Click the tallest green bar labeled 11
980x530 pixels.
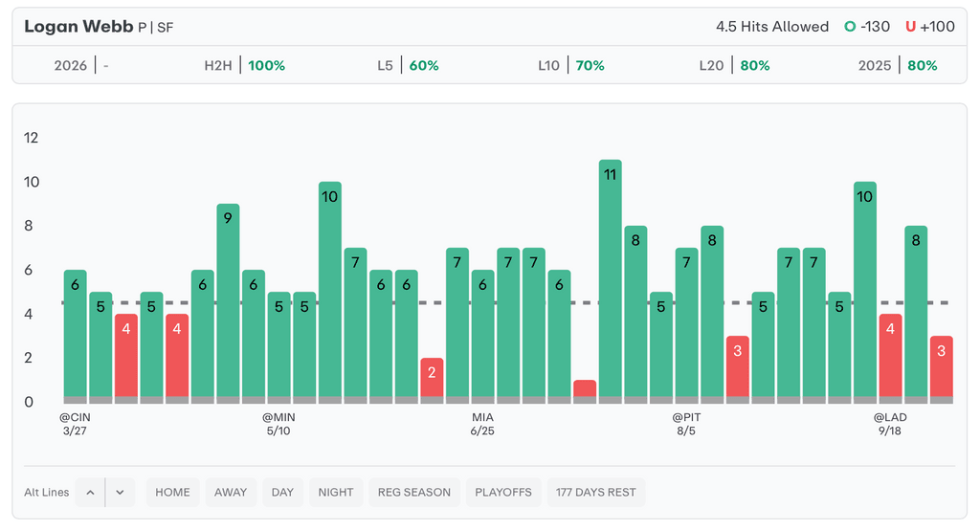(610, 277)
